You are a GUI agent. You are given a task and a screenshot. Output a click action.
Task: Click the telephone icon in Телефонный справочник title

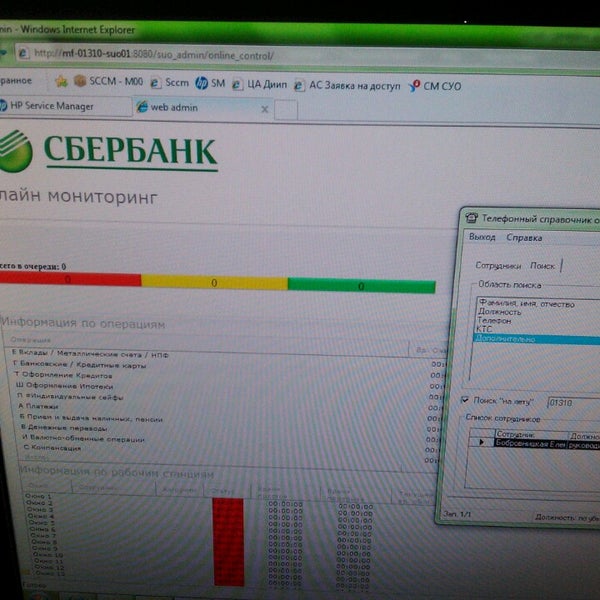point(471,218)
